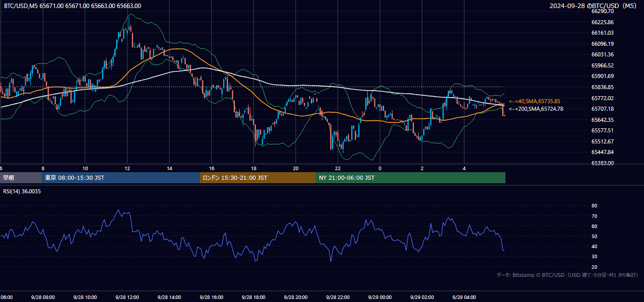
Task: Click bottom time label 9/28 12:00
Action: click(x=127, y=297)
